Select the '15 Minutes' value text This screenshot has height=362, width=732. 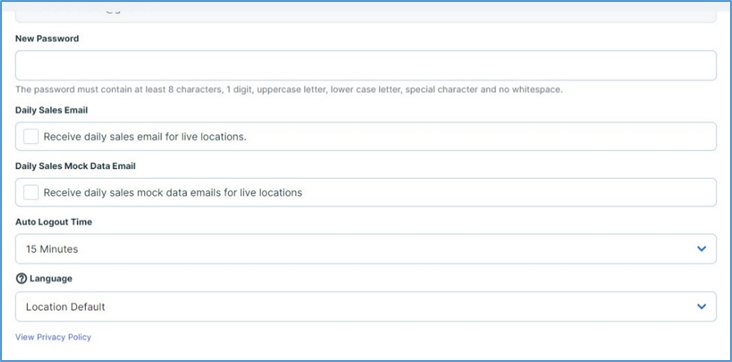click(52, 249)
